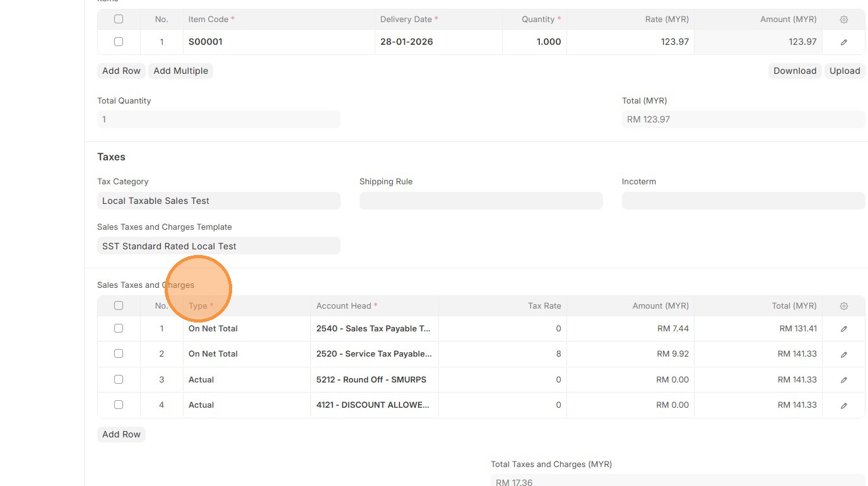
Task: Open the Sales Taxes and Charges Template field
Action: pos(219,246)
